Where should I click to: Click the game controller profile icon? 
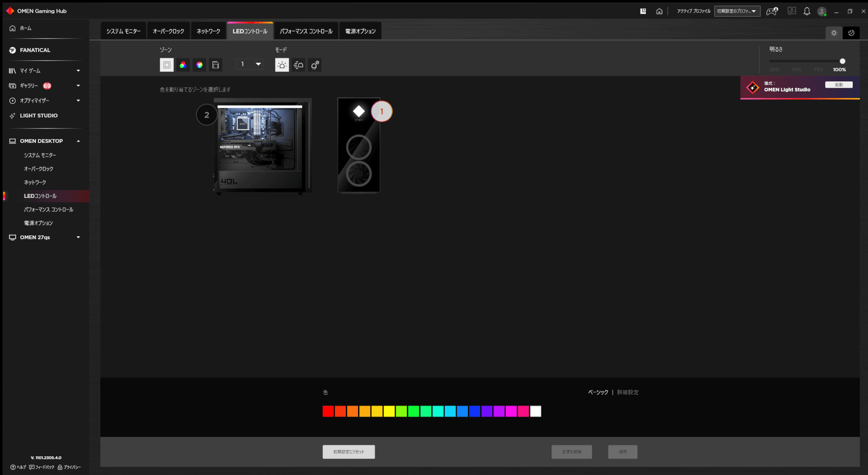coord(772,11)
